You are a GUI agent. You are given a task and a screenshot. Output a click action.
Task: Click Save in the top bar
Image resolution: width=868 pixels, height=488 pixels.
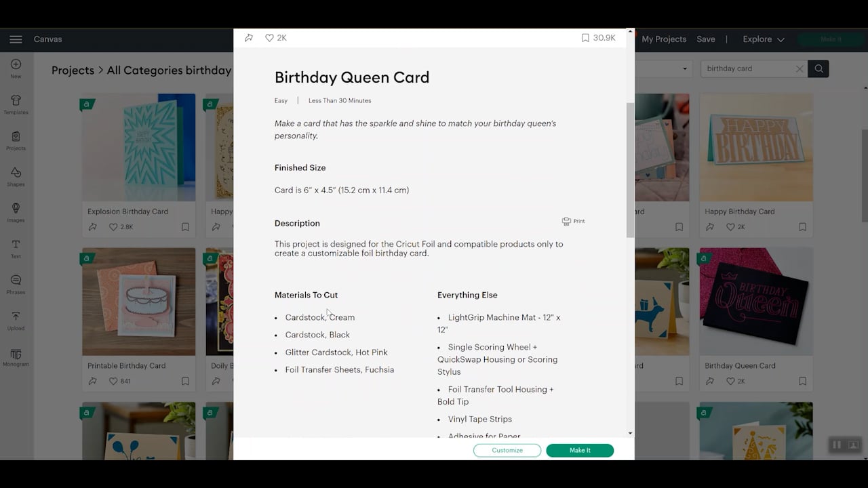[706, 39]
